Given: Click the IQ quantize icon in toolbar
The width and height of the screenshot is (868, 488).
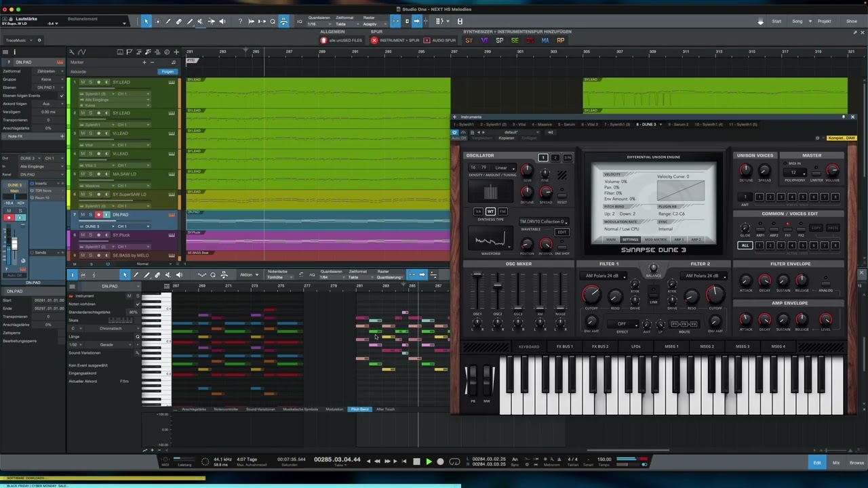Looking at the screenshot, I should coord(300,22).
